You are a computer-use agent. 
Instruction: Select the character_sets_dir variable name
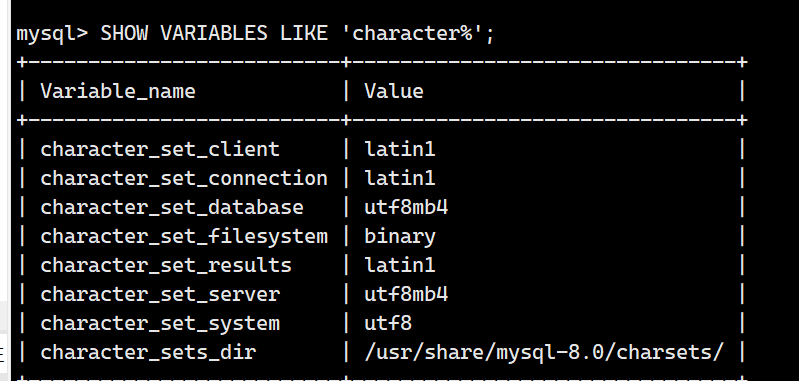pos(148,353)
